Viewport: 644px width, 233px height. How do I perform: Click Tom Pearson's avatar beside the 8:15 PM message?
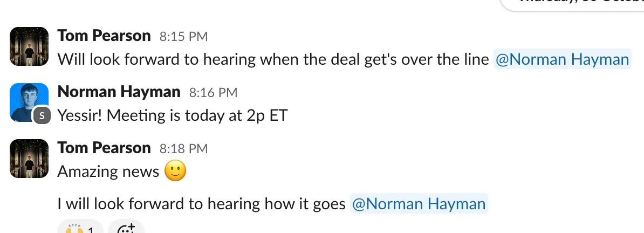[30, 46]
